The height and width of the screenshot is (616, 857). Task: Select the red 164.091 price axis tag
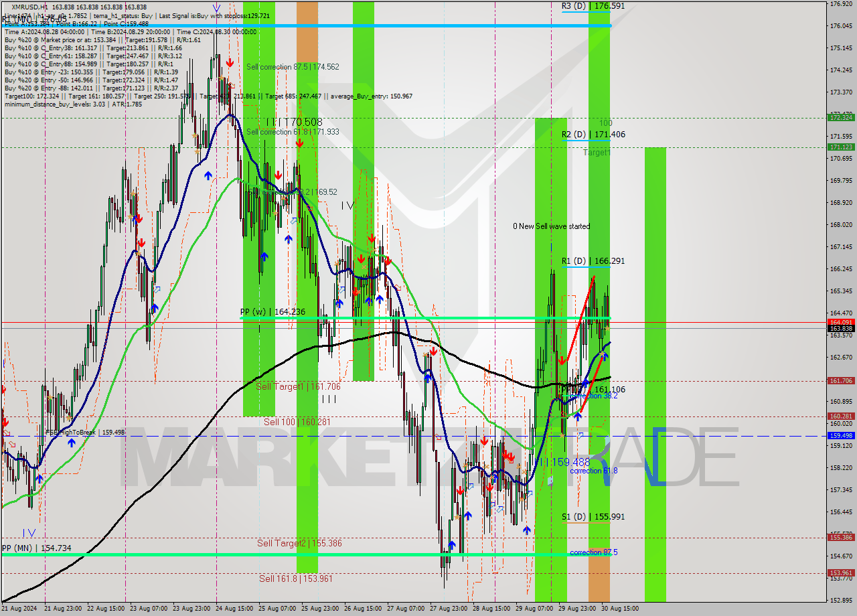click(840, 322)
